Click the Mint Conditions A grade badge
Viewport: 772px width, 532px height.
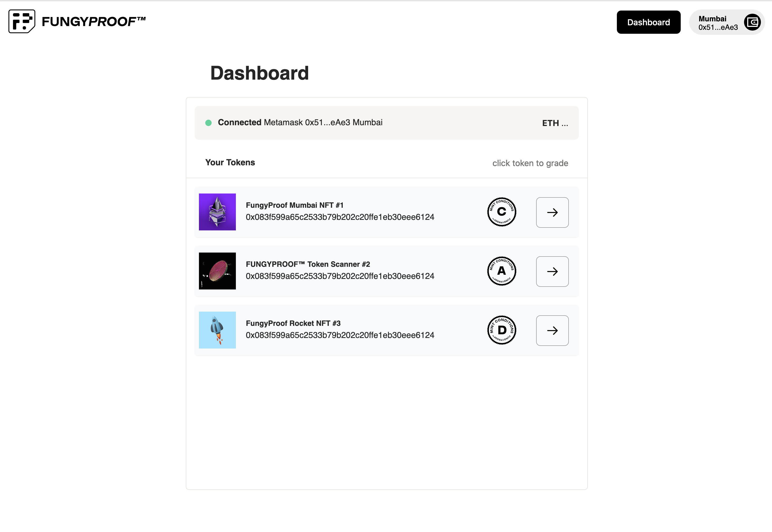coord(502,271)
